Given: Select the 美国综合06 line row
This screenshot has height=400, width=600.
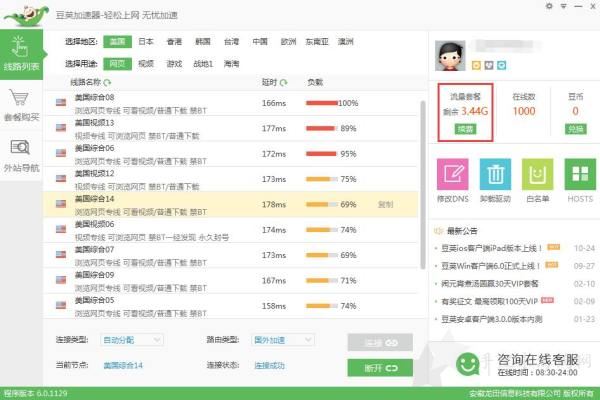Looking at the screenshot, I should (x=231, y=154).
